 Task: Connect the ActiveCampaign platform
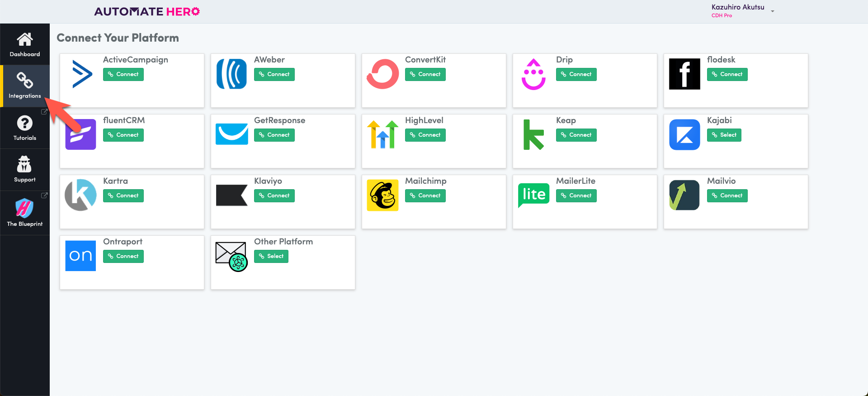pyautogui.click(x=123, y=74)
